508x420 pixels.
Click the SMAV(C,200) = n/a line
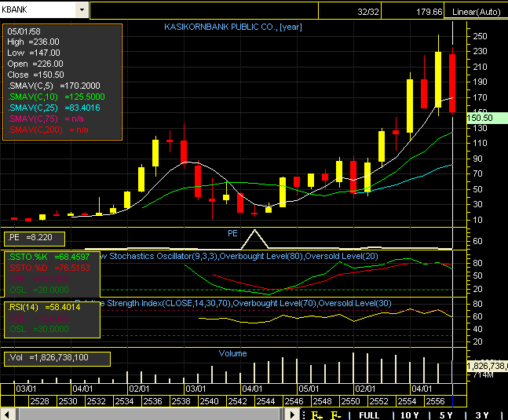[48, 130]
